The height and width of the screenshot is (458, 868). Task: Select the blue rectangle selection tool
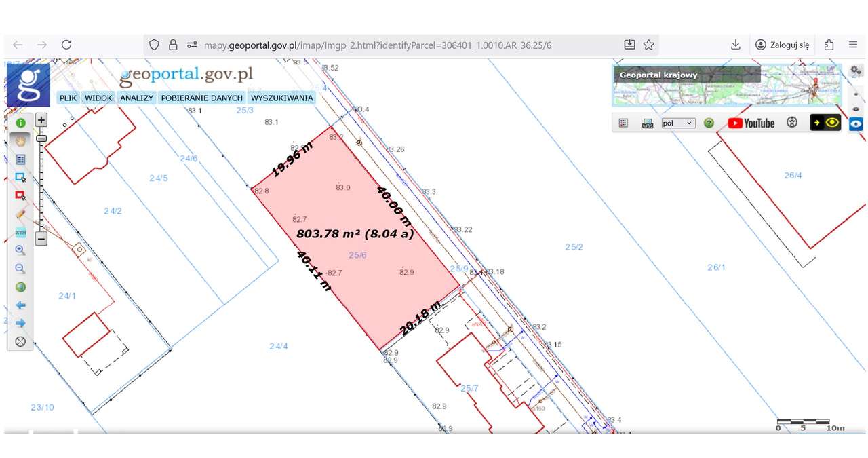[20, 178]
